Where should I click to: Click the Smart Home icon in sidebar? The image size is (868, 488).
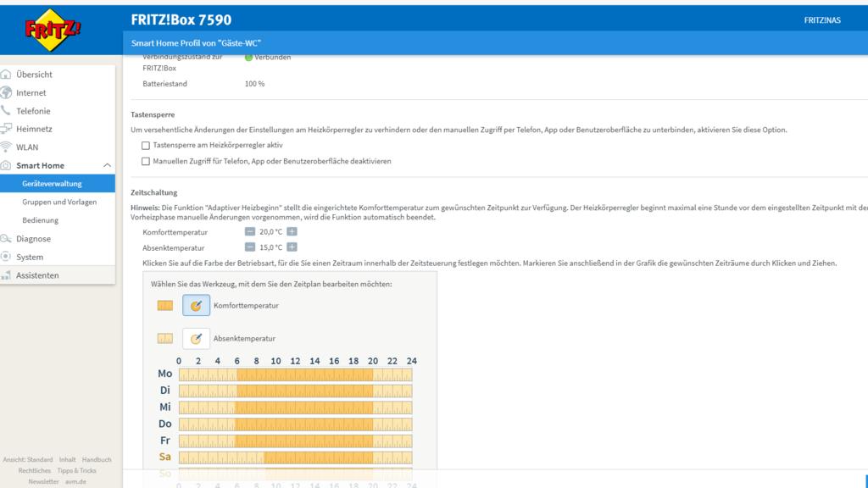(x=6, y=165)
